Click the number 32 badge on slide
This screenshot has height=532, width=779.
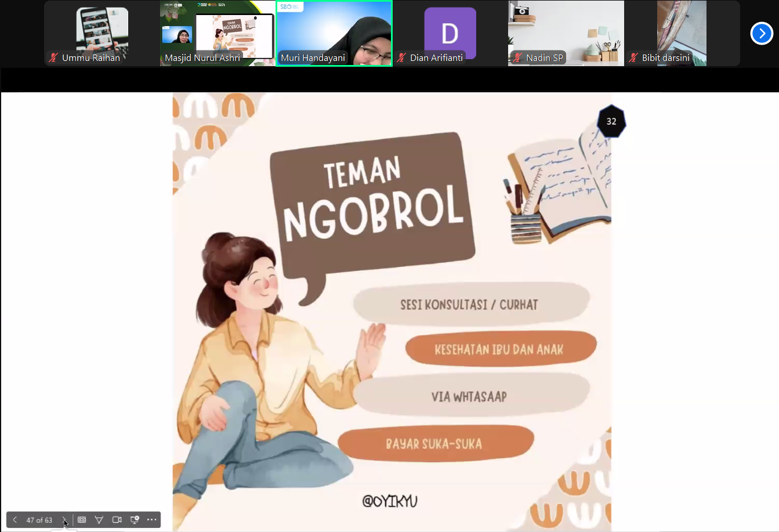[x=611, y=121]
